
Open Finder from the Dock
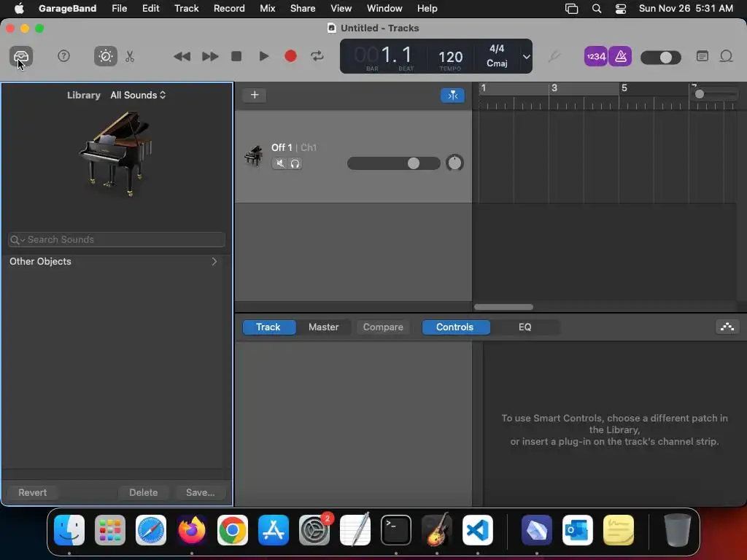tap(69, 529)
